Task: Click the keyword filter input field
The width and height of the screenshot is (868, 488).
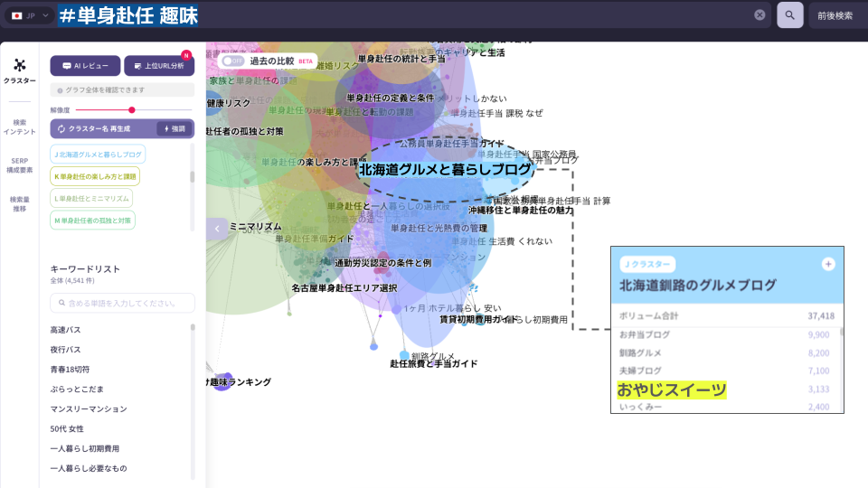Action: 122,303
